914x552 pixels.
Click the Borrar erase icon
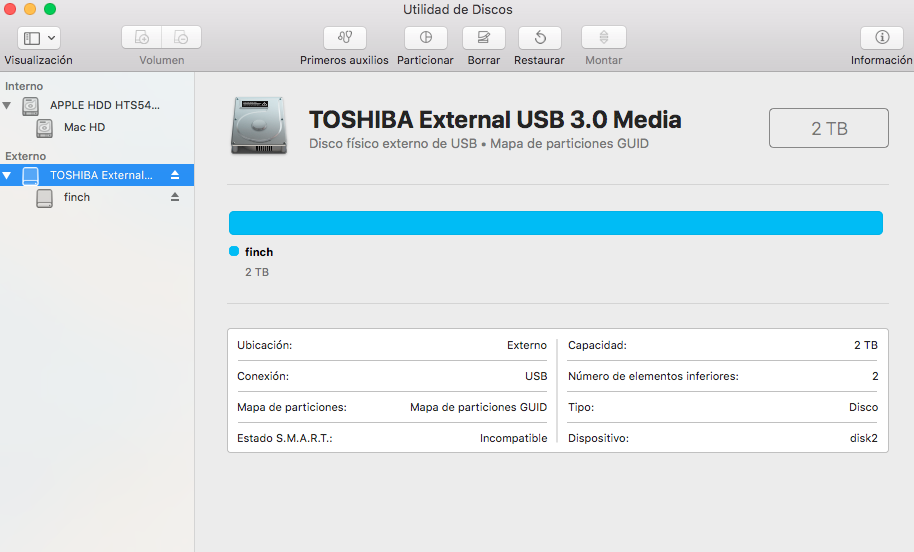(484, 38)
